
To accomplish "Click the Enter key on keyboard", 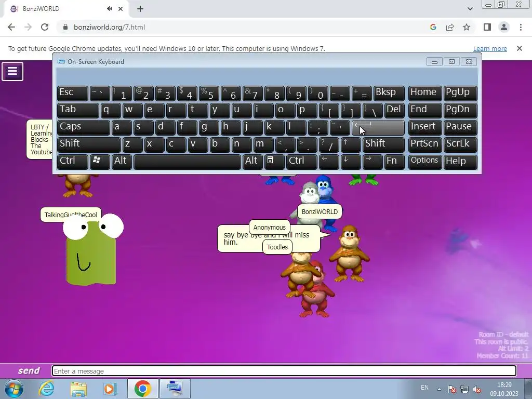I will tap(378, 127).
